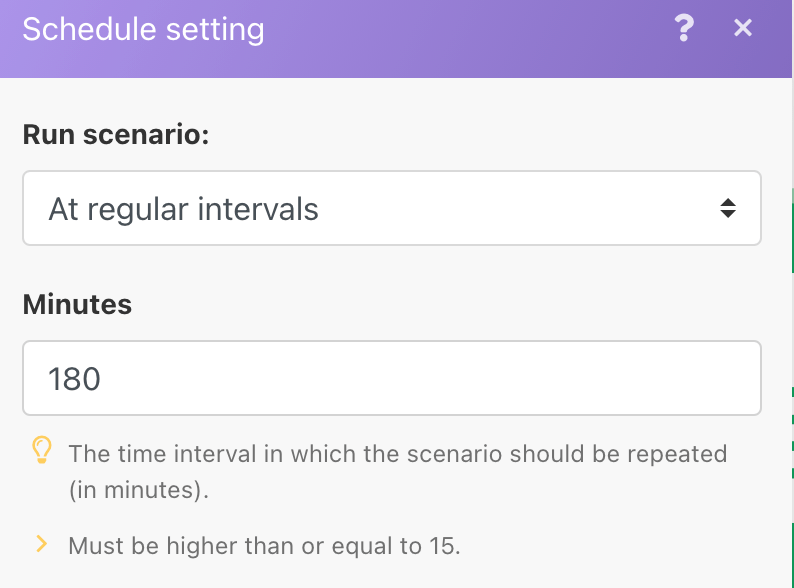Click the 180 value in the field
This screenshot has height=588, width=794.
[x=75, y=379]
